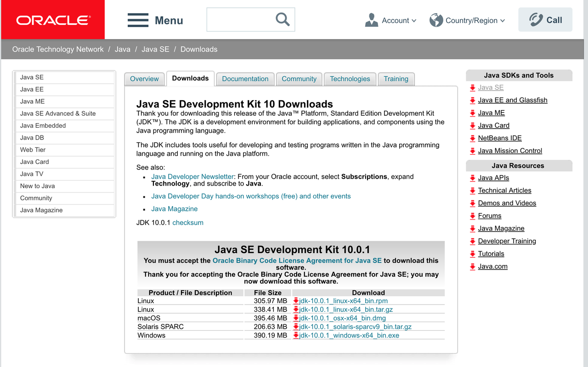
Task: Open Java TV in left sidebar
Action: click(64, 174)
